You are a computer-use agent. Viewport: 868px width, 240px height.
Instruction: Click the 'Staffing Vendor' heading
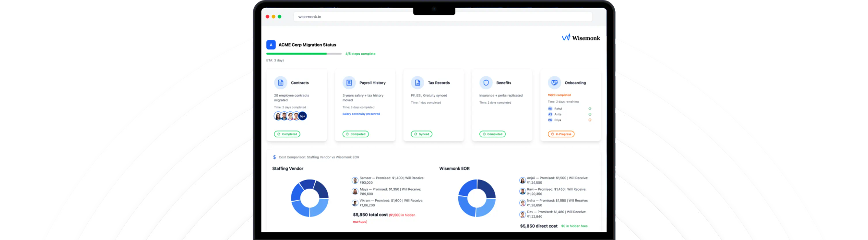tap(288, 168)
